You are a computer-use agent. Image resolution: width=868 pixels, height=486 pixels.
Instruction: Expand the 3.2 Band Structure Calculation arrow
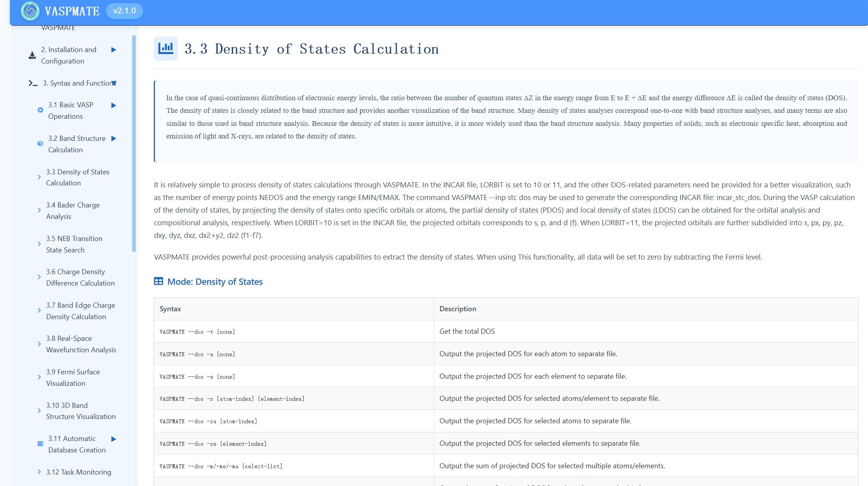pos(114,138)
